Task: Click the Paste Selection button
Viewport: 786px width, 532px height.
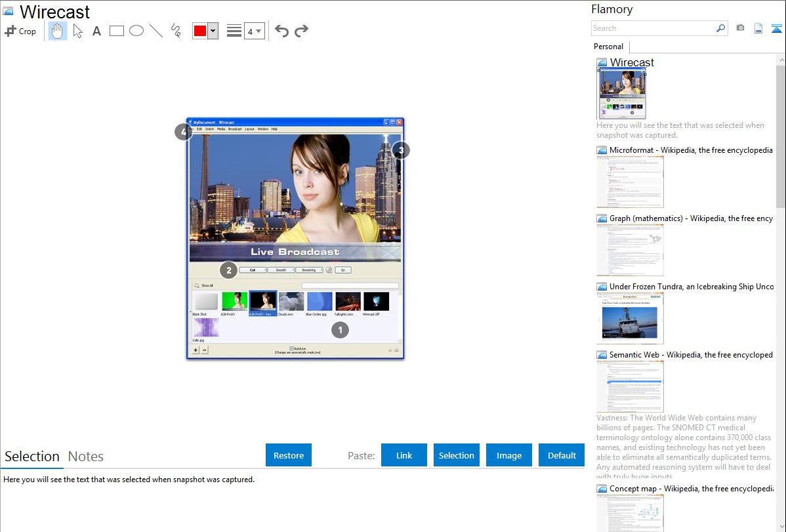Action: click(x=456, y=455)
